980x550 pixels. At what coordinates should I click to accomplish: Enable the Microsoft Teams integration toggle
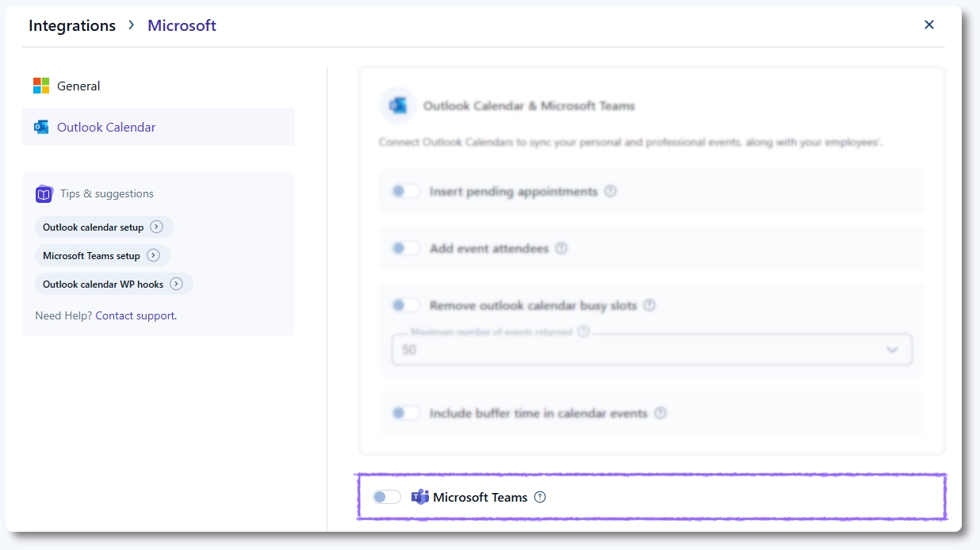pyautogui.click(x=386, y=496)
